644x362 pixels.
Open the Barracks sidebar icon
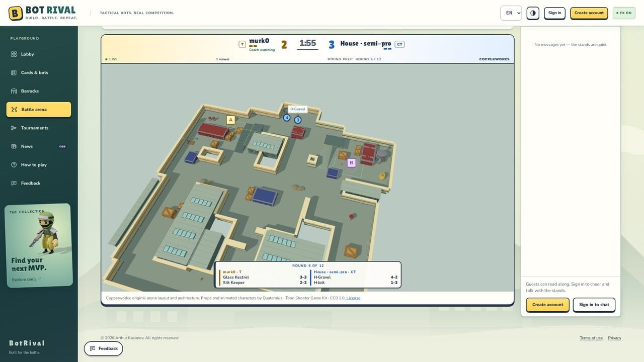[x=14, y=91]
